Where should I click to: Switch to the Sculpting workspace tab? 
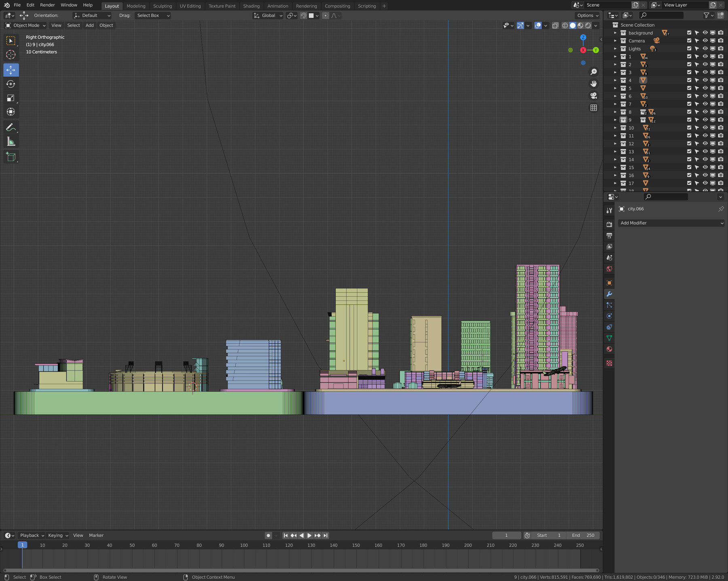162,6
